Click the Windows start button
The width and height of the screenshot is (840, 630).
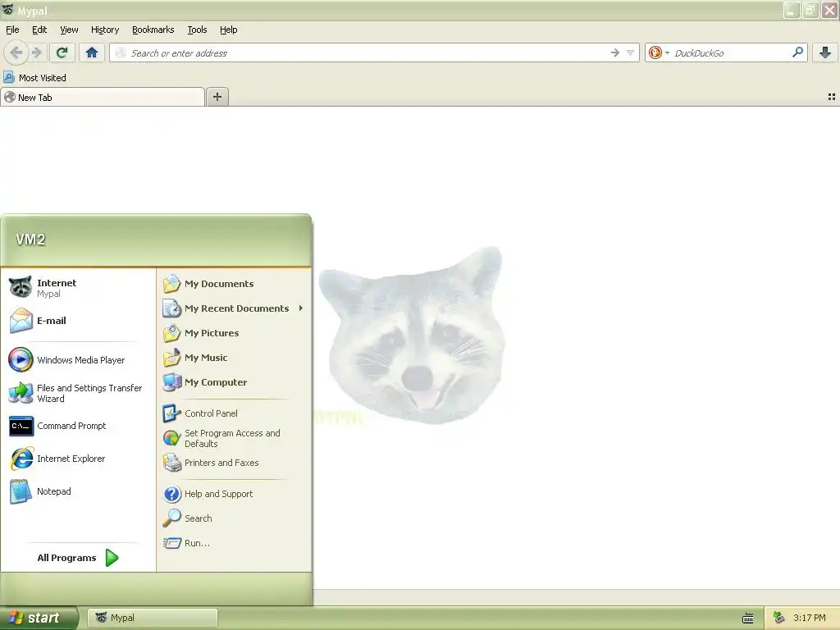click(x=39, y=618)
